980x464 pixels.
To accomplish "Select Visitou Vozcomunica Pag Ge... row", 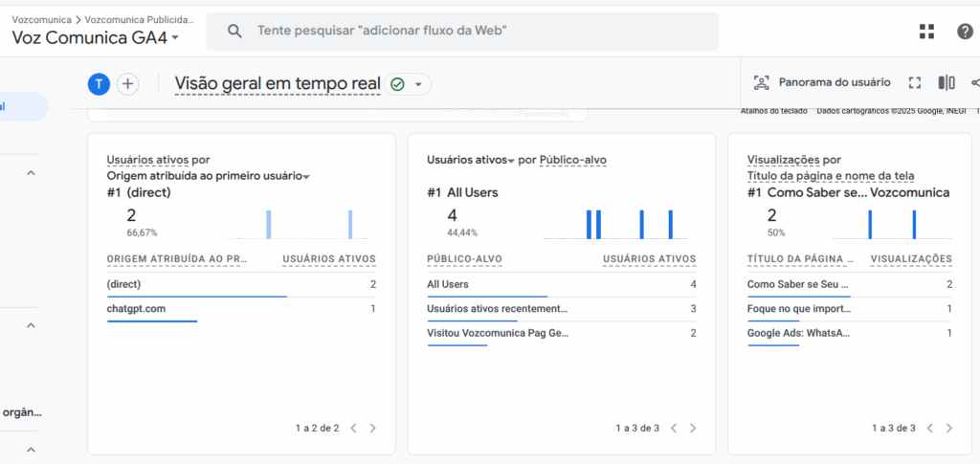I will coord(561,334).
